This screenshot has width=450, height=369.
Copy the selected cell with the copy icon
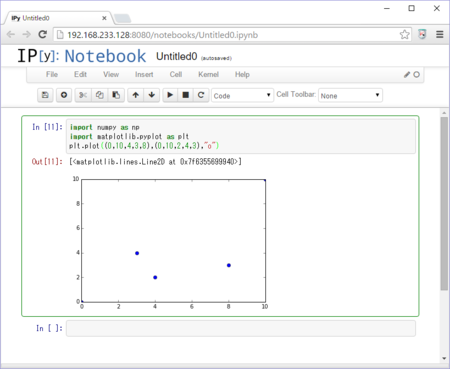click(99, 95)
